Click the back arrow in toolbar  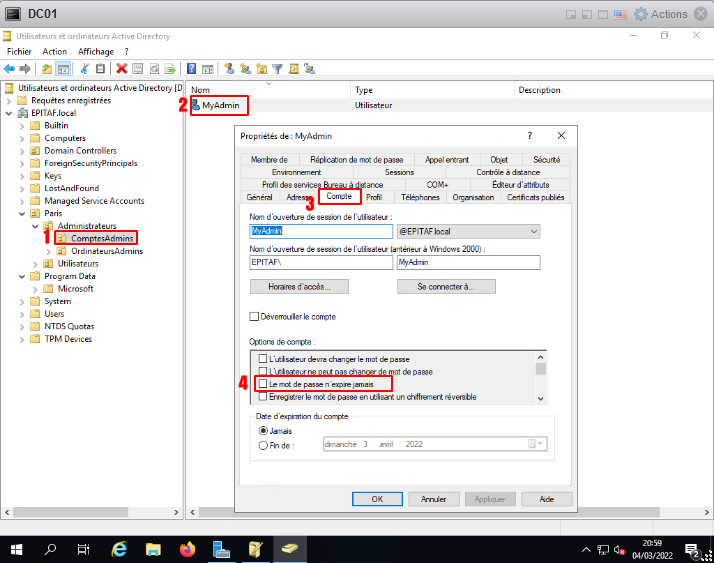[x=9, y=69]
